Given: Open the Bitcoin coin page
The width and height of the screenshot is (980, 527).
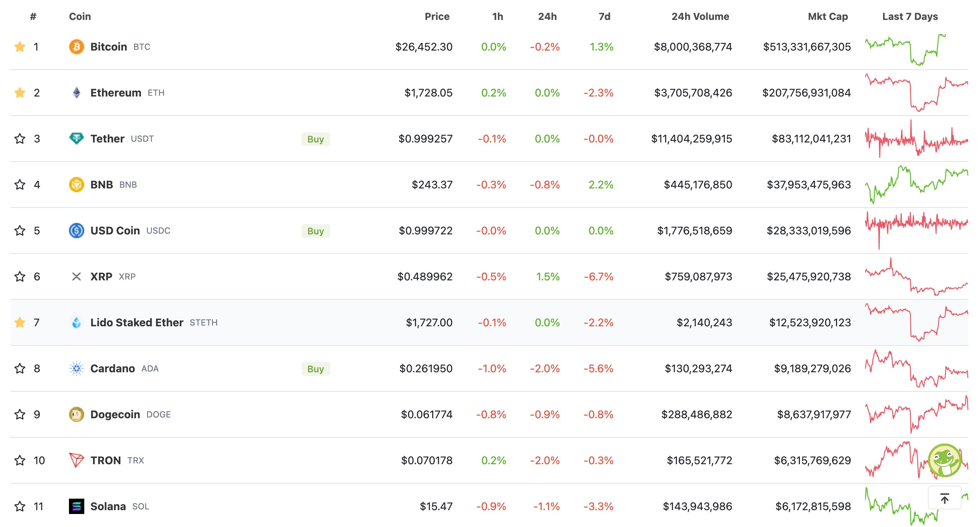Looking at the screenshot, I should pos(109,47).
